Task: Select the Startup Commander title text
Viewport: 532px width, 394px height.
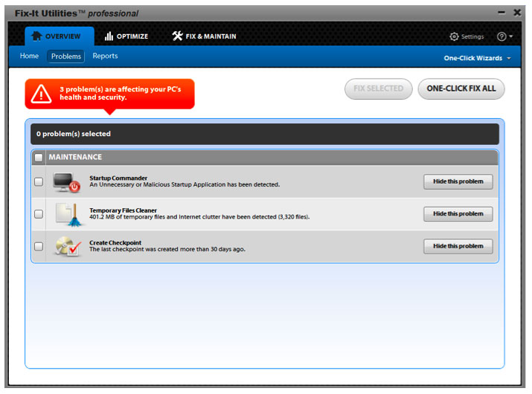Action: click(x=118, y=178)
